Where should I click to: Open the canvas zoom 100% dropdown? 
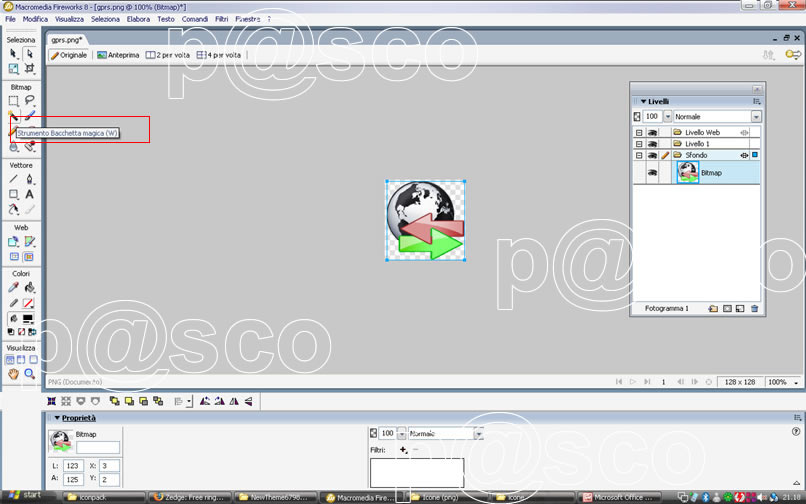796,382
